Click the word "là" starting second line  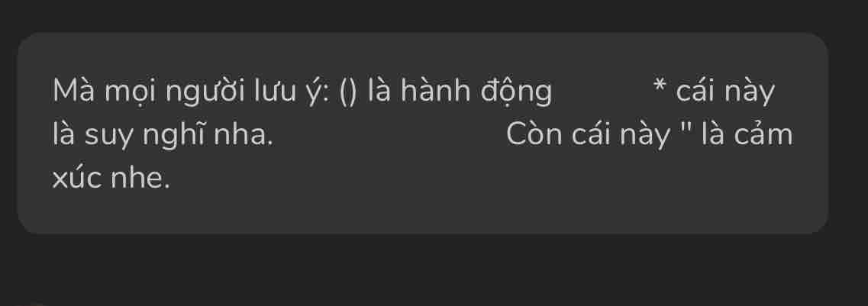(66, 136)
